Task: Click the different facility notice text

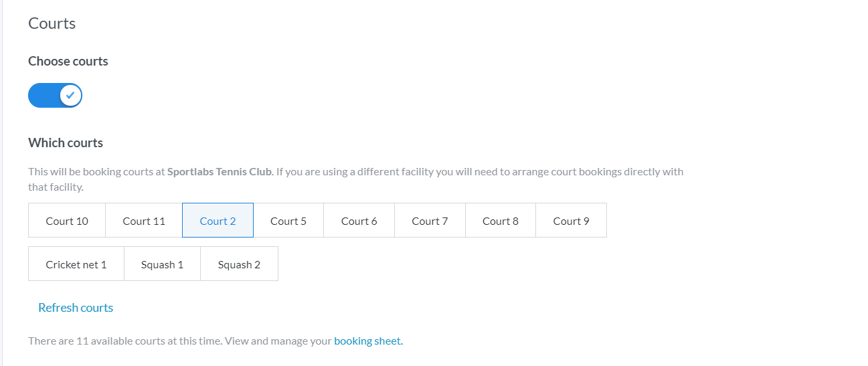Action: point(479,172)
